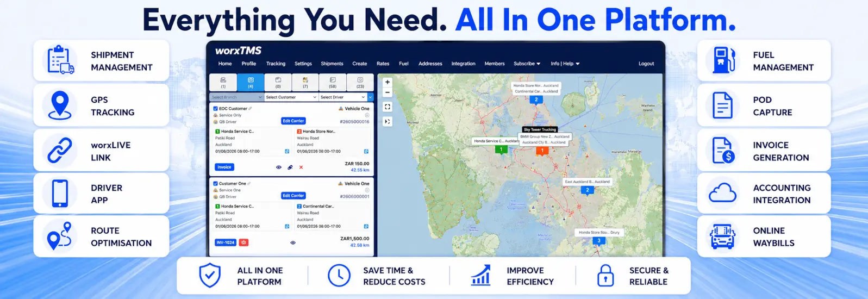Open the Rates menu item

pos(383,64)
